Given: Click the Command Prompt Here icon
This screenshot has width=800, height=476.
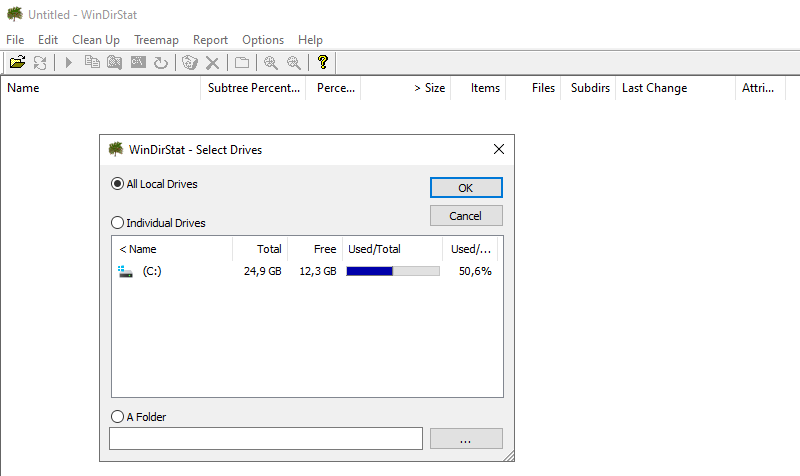Looking at the screenshot, I should click(138, 62).
